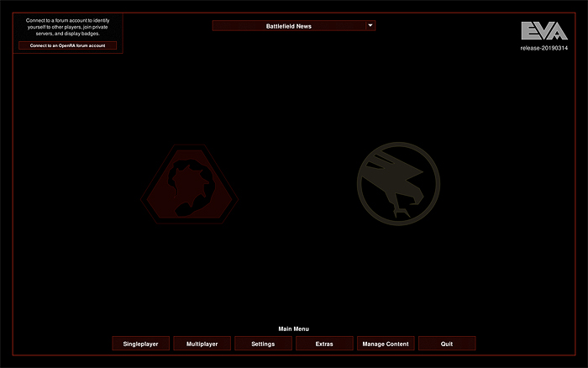The height and width of the screenshot is (368, 588).
Task: Click the Battlefield News dropdown arrow
Action: pyautogui.click(x=370, y=26)
